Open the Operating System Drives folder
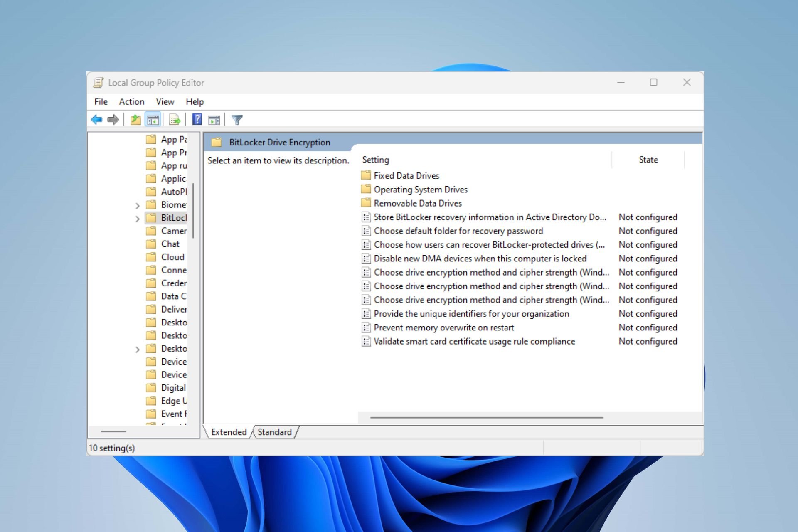798x532 pixels. pyautogui.click(x=421, y=189)
